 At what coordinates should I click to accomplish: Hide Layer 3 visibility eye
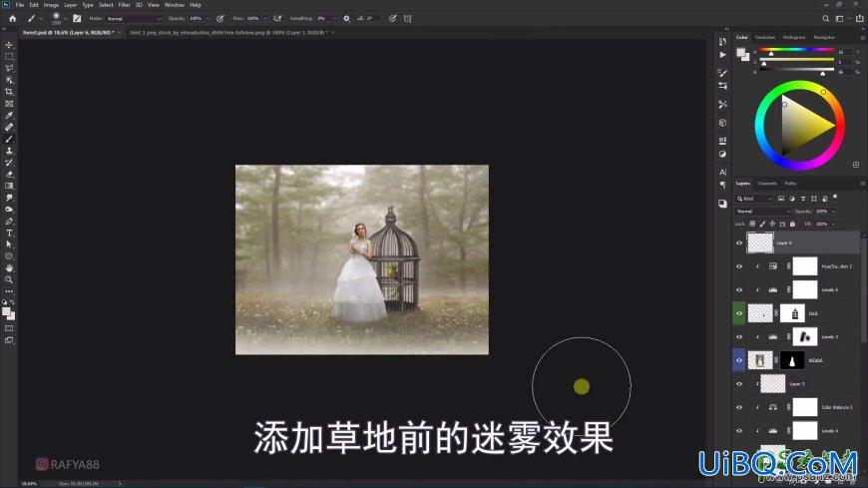(739, 384)
